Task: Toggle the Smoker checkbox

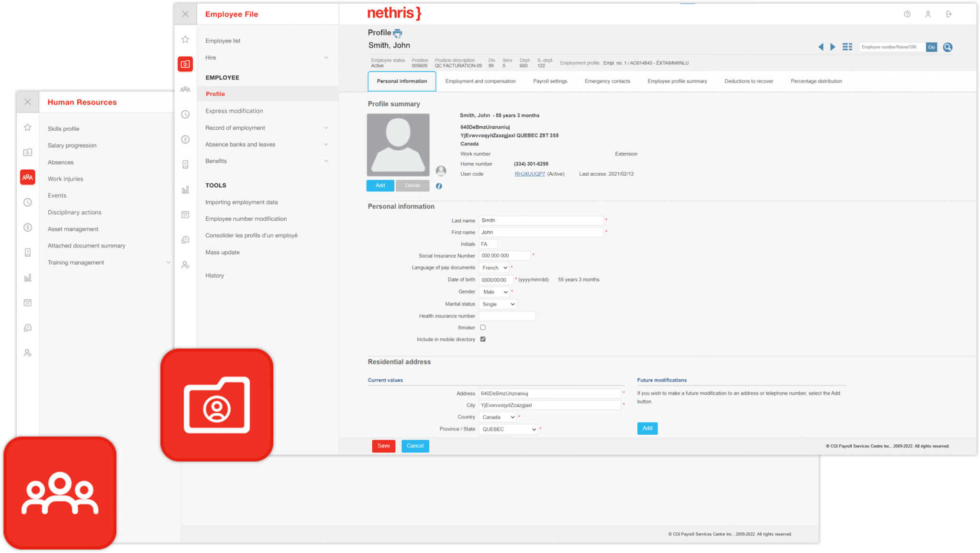Action: (483, 327)
